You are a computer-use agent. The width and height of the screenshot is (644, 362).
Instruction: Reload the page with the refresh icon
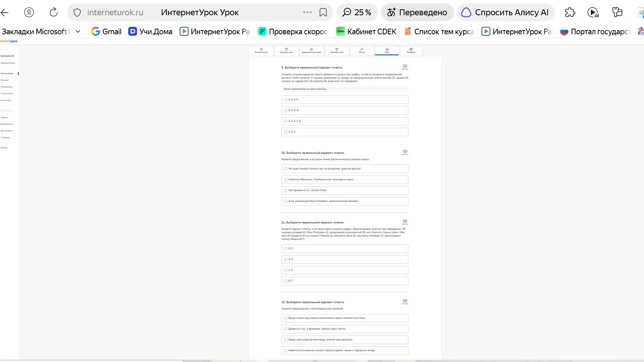coord(54,12)
